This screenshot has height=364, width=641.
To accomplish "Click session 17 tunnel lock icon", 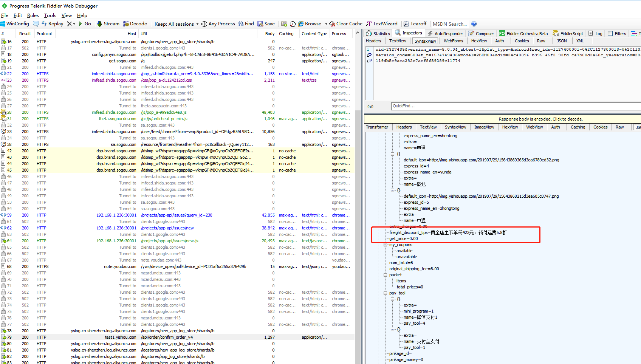I will point(3,48).
